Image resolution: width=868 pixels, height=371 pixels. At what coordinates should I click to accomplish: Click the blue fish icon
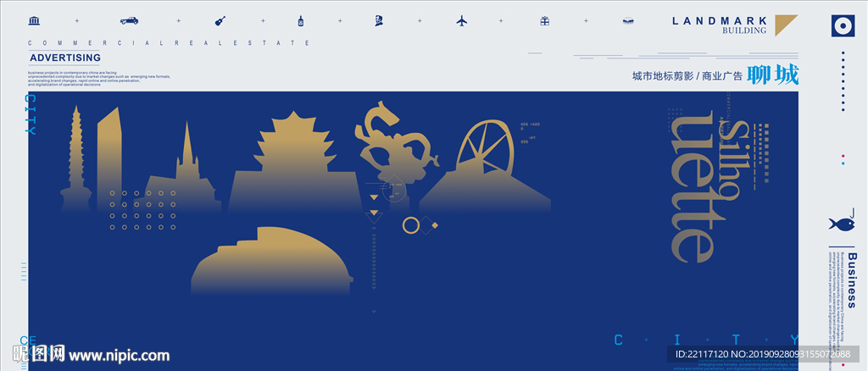(x=842, y=224)
